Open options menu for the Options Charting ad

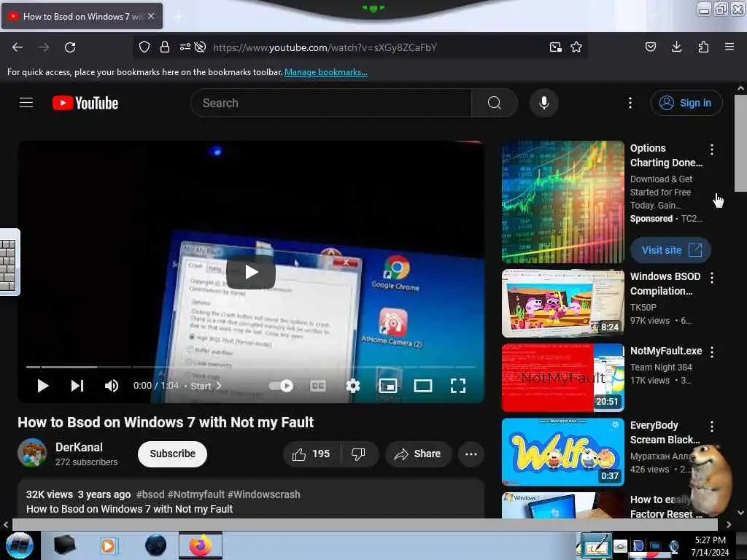[x=712, y=149]
